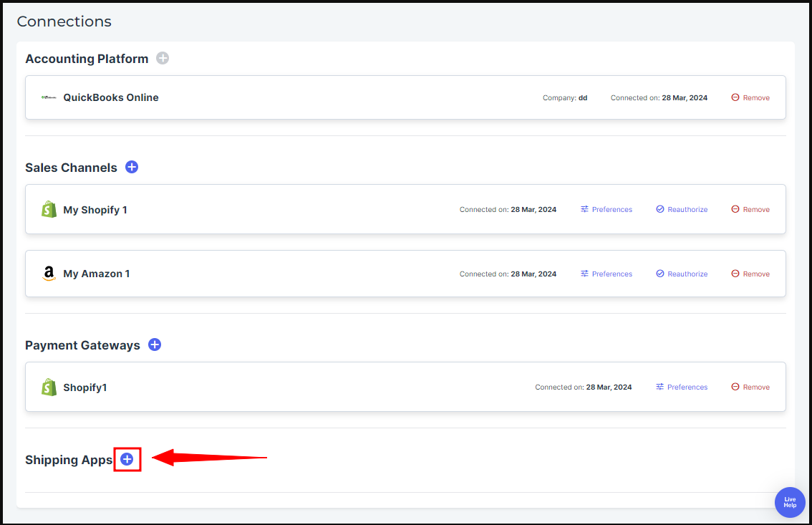Select the My Amazon 1 name text
812x525 pixels.
click(97, 274)
